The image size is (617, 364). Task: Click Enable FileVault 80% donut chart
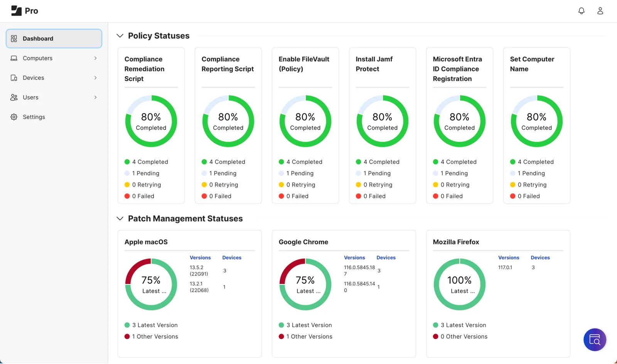coord(305,121)
